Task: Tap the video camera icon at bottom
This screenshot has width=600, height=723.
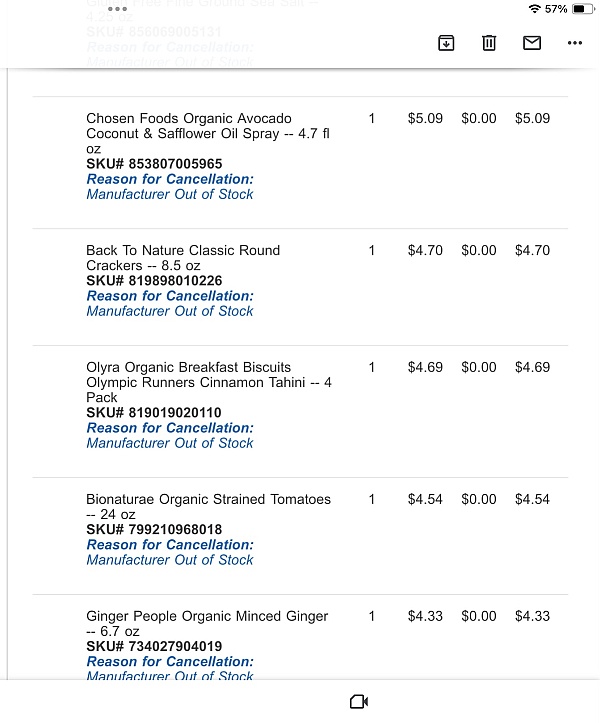Action: coord(359,701)
